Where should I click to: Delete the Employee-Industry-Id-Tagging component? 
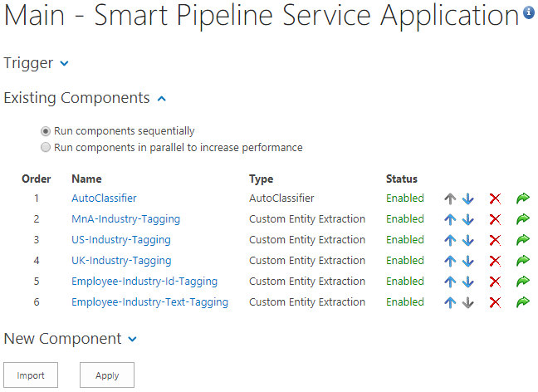tap(495, 282)
